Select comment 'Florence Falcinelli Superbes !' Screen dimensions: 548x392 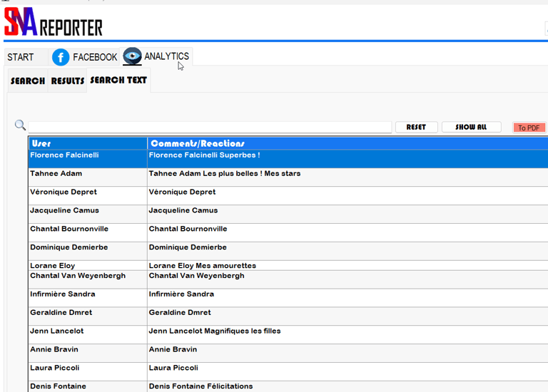point(347,159)
